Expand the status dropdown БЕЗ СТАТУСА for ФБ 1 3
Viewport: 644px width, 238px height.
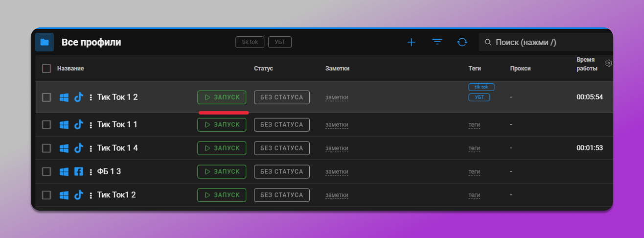coord(281,171)
